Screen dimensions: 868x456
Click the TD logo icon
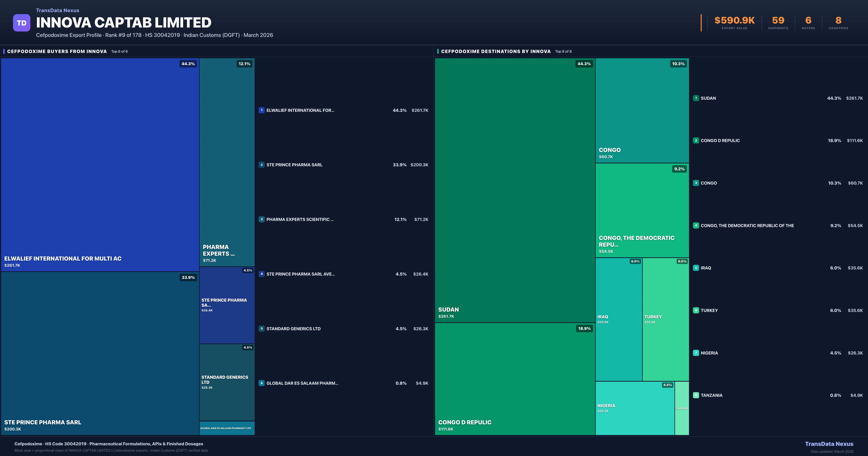(x=22, y=23)
